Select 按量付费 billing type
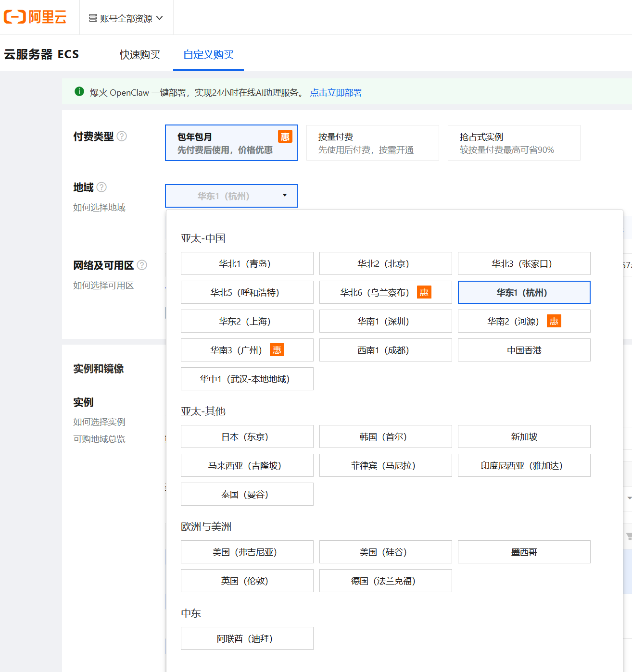The height and width of the screenshot is (672, 632). (x=373, y=143)
